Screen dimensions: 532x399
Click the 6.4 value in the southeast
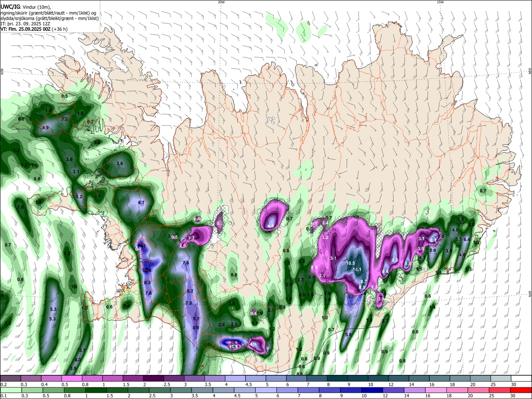tap(466, 239)
